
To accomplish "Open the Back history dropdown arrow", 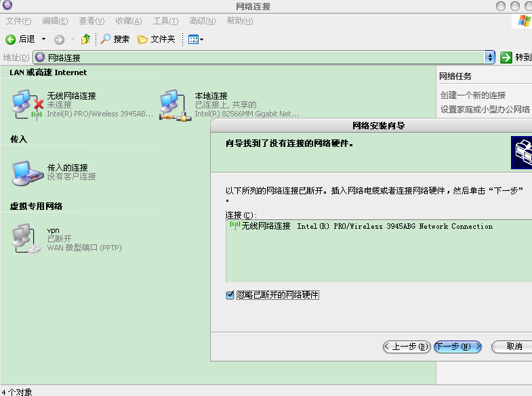I will pyautogui.click(x=43, y=39).
